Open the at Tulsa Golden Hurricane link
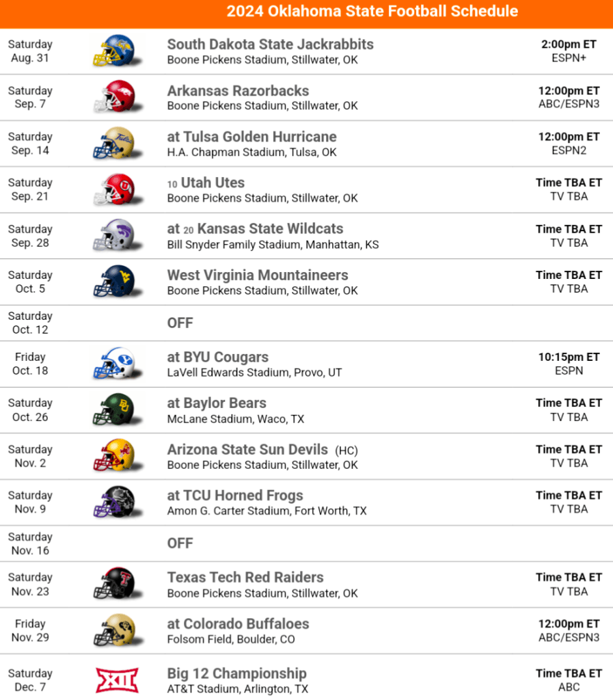This screenshot has width=613, height=700. point(251,137)
